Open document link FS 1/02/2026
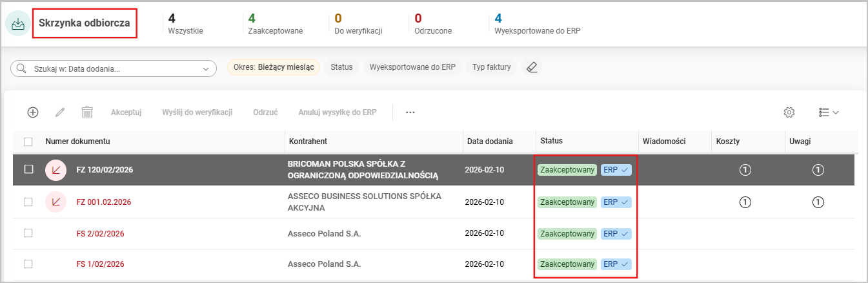The width and height of the screenshot is (868, 283). click(x=100, y=264)
